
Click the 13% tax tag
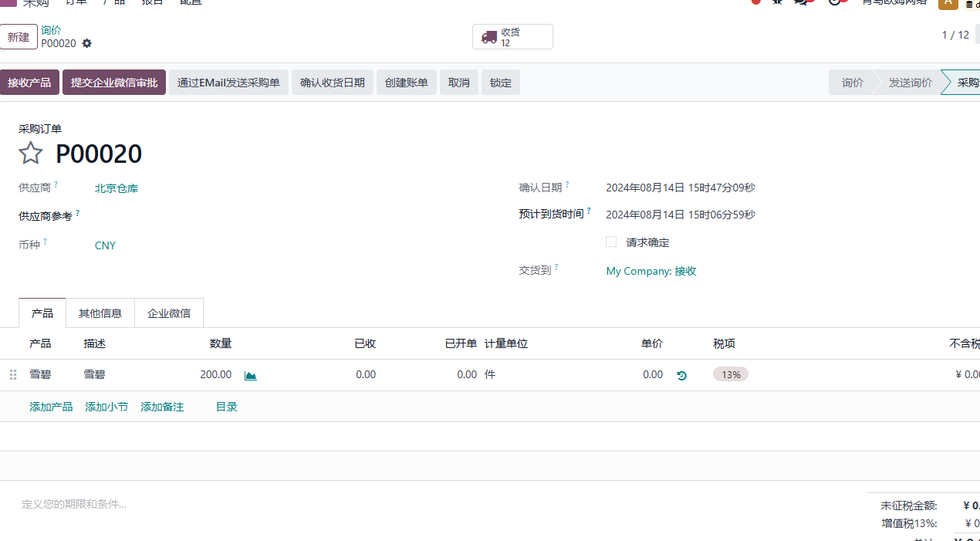click(731, 374)
